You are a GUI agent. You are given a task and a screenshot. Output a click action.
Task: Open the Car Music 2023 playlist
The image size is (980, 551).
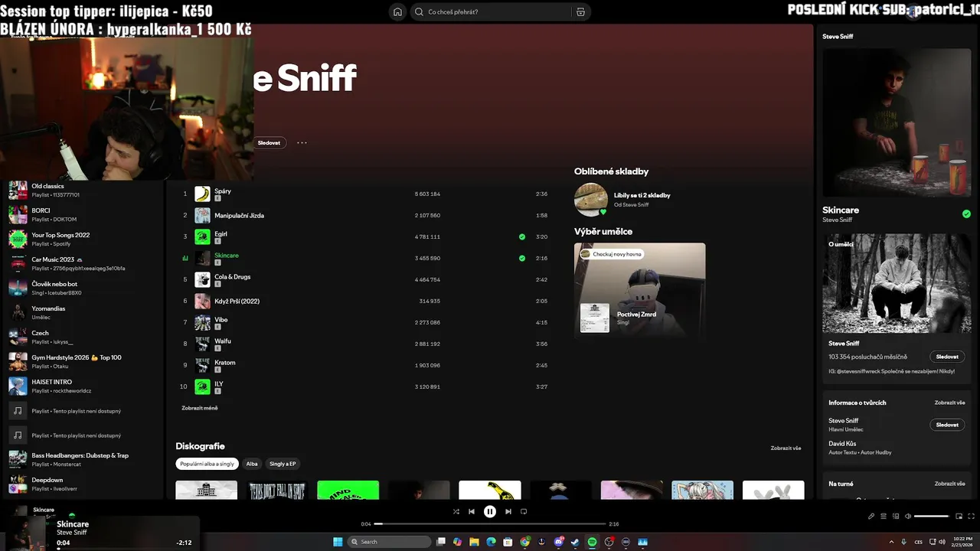(84, 264)
